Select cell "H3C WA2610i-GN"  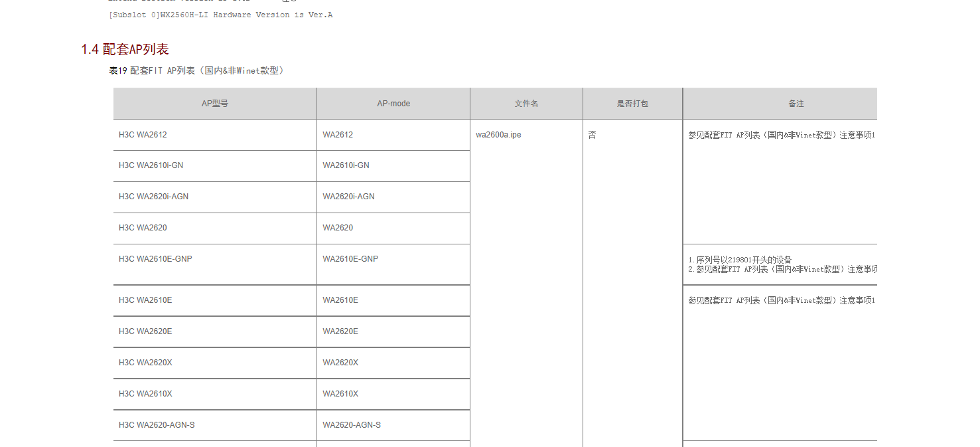(215, 166)
